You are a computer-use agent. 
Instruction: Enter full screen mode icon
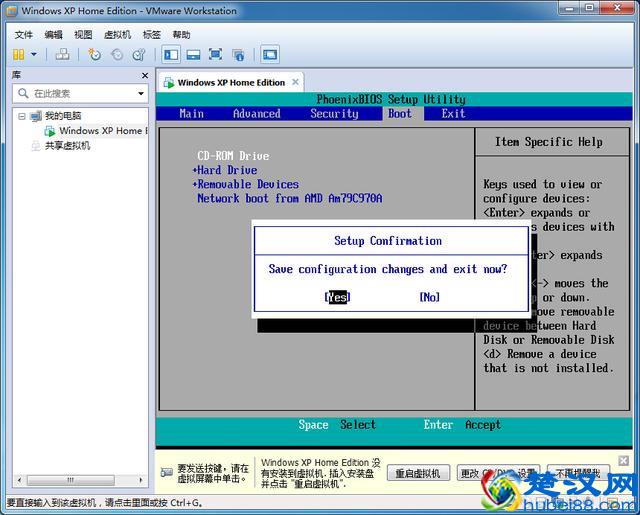point(215,54)
